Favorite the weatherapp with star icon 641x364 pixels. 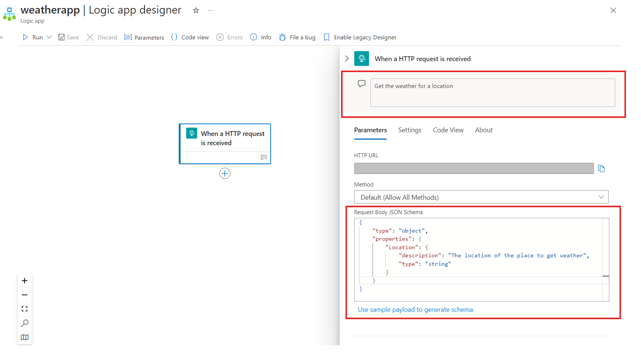coord(196,11)
